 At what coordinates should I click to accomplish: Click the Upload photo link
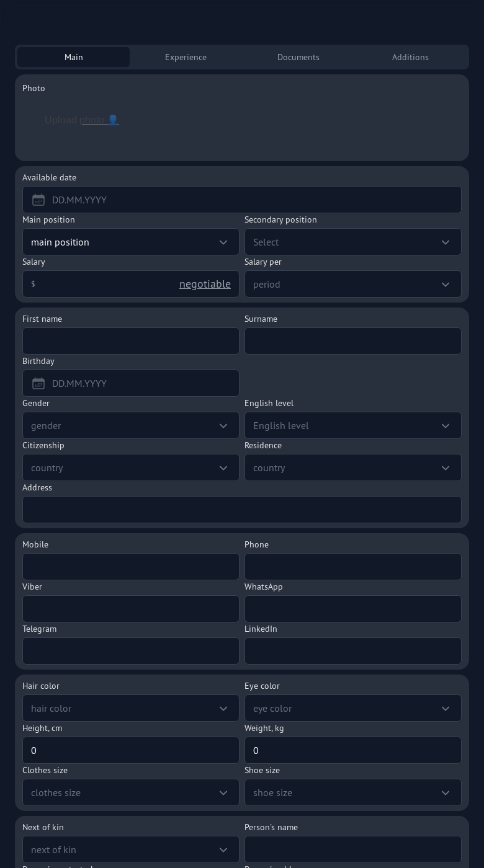point(81,120)
